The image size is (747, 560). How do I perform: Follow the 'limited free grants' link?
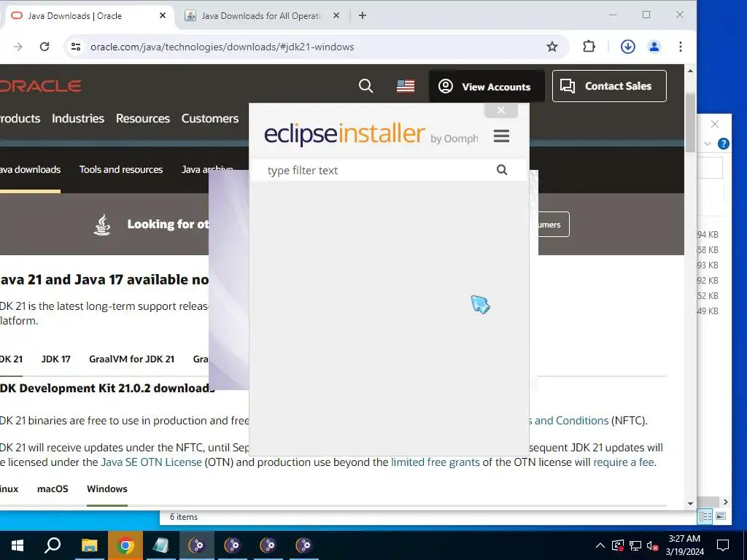click(x=436, y=462)
